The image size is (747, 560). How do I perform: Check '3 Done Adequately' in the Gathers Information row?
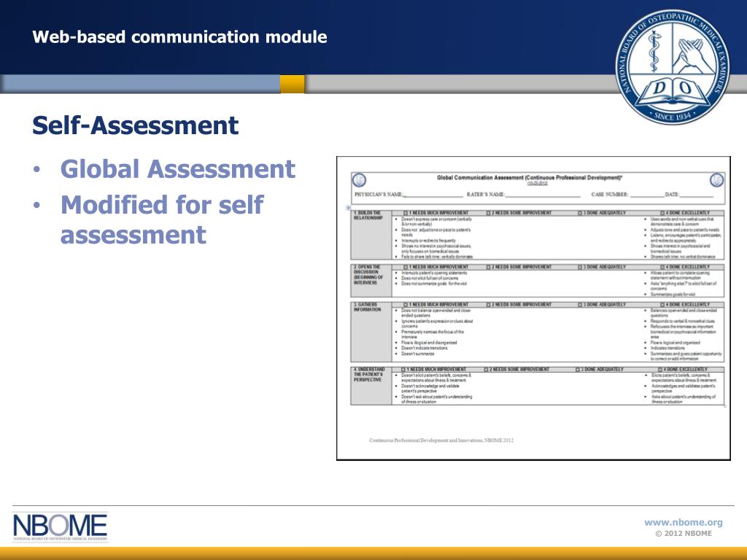(x=581, y=305)
